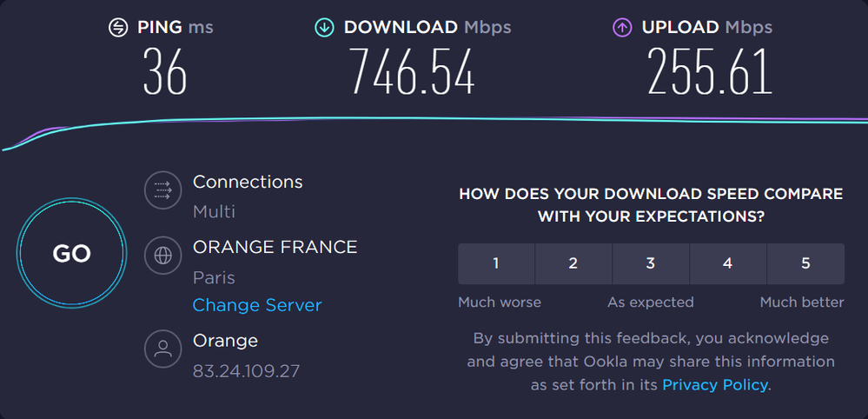
Task: Rate download speed as 1
Action: 496,263
